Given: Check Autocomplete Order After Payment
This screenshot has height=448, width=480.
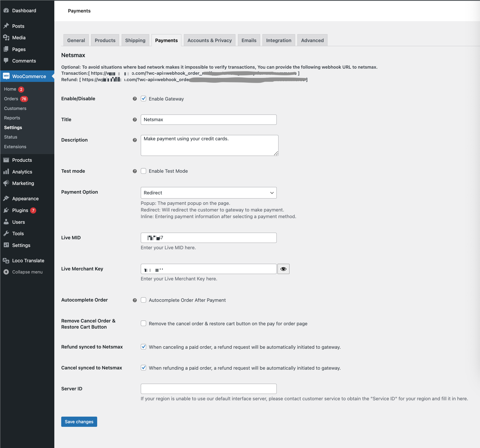Looking at the screenshot, I should coord(144,300).
